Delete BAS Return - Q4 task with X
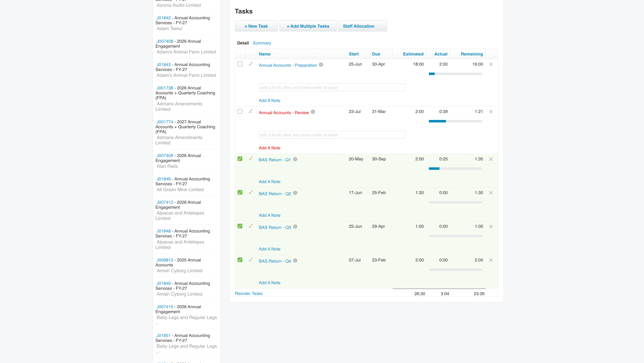The image size is (644, 363). point(491,260)
